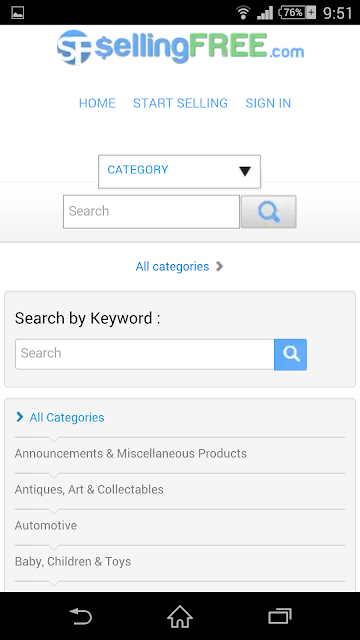Expand the All Categories chevron in list
The image size is (360, 640).
[x=20, y=417]
